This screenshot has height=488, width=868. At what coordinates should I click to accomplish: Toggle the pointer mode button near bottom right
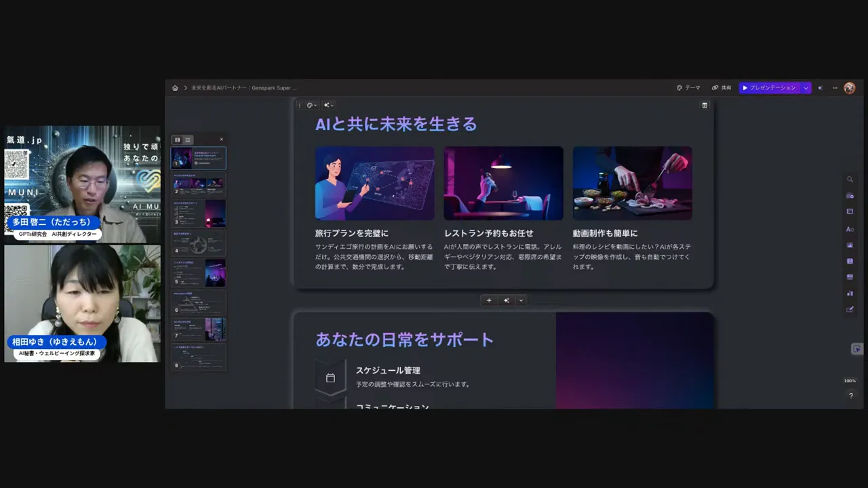[857, 348]
